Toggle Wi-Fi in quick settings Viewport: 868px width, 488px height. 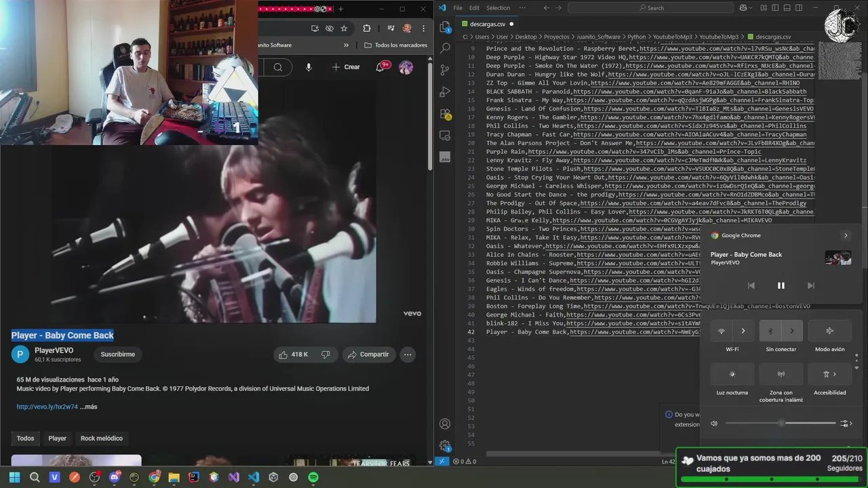pyautogui.click(x=722, y=331)
